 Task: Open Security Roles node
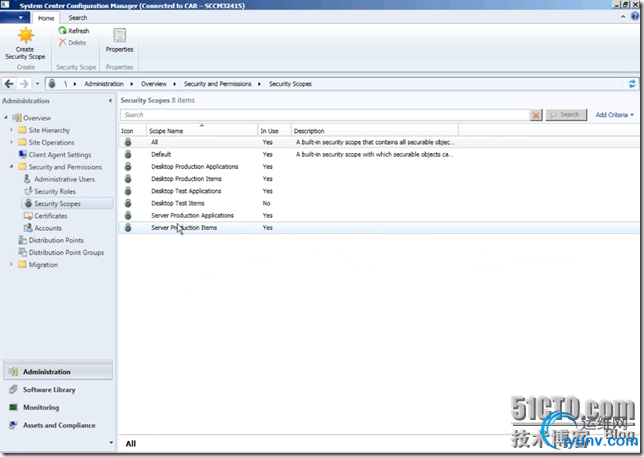[x=50, y=191]
